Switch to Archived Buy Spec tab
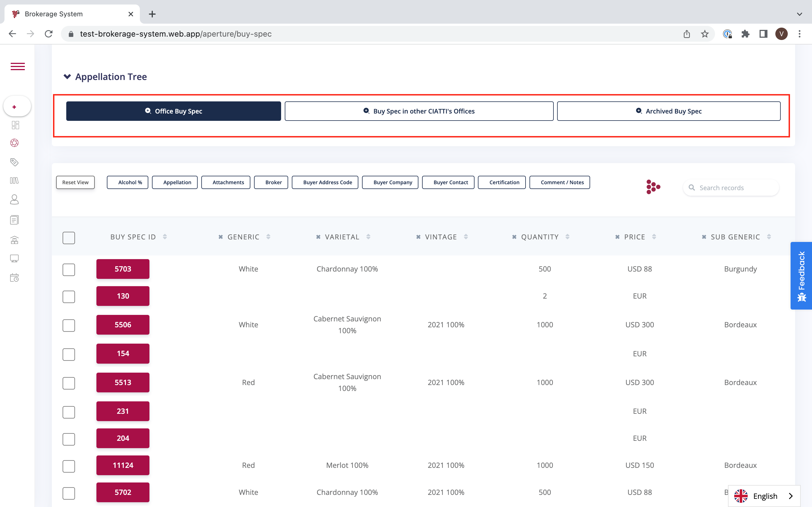This screenshot has width=812, height=507. (668, 111)
